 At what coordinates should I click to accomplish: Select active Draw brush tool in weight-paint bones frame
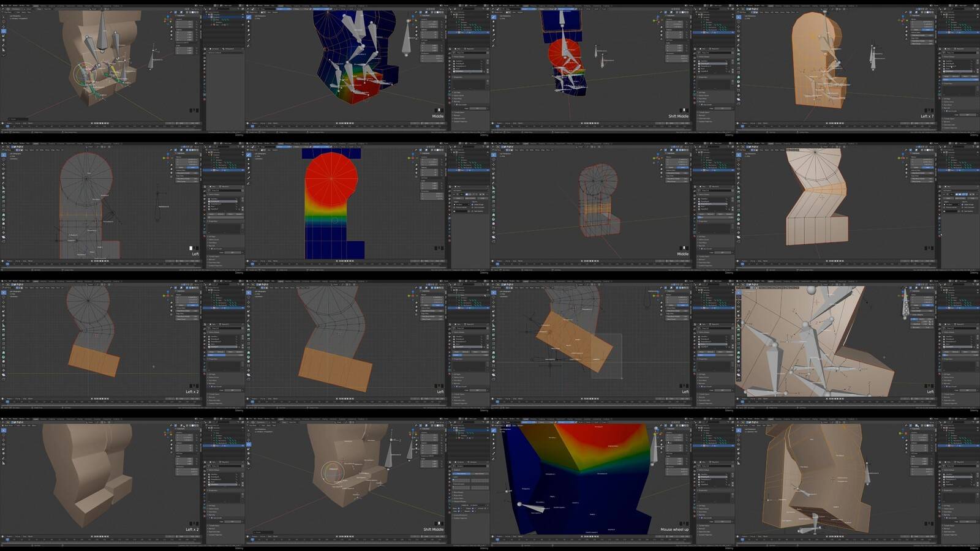pos(248,18)
